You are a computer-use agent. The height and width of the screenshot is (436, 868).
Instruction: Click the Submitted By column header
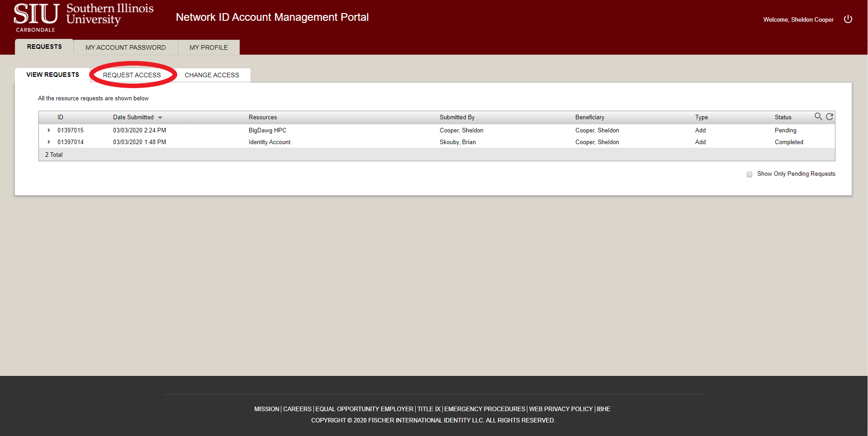(457, 117)
